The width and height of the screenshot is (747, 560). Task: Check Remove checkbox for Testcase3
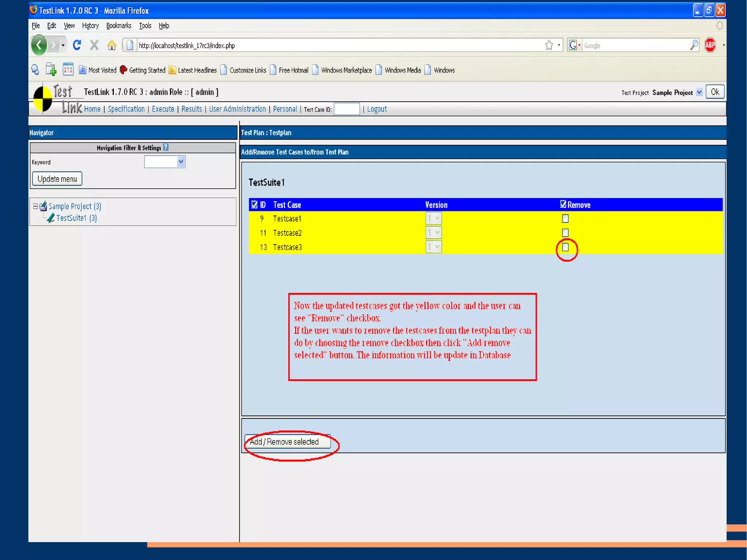coord(565,247)
